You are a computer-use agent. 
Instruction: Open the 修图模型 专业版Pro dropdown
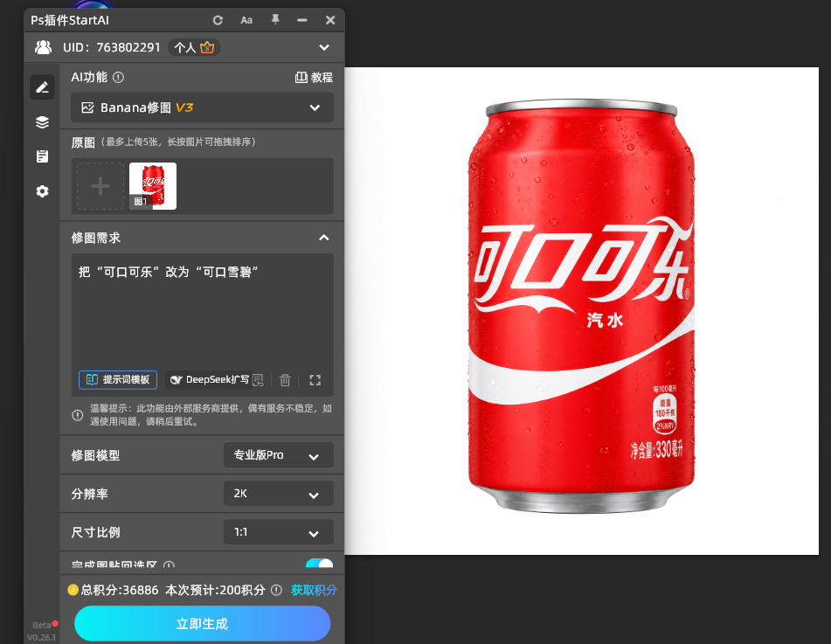click(x=278, y=454)
